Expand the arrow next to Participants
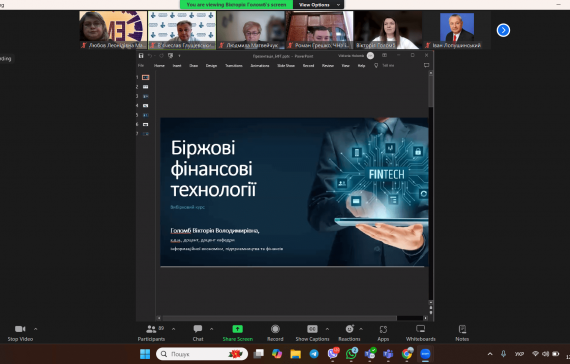570x364 pixels. coord(173,329)
